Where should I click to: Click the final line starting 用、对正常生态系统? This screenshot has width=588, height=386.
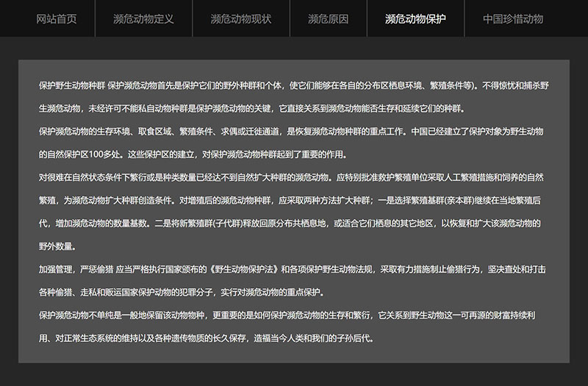[206, 338]
